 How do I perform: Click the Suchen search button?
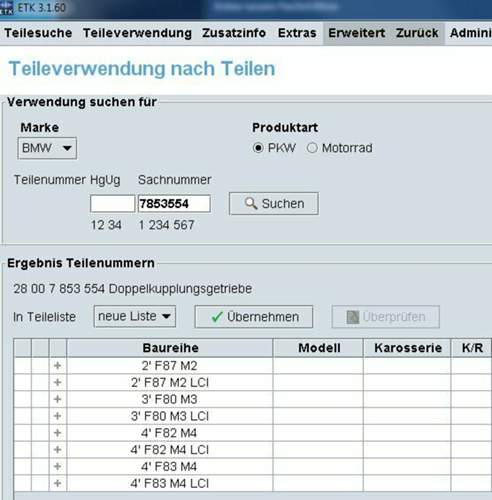274,203
